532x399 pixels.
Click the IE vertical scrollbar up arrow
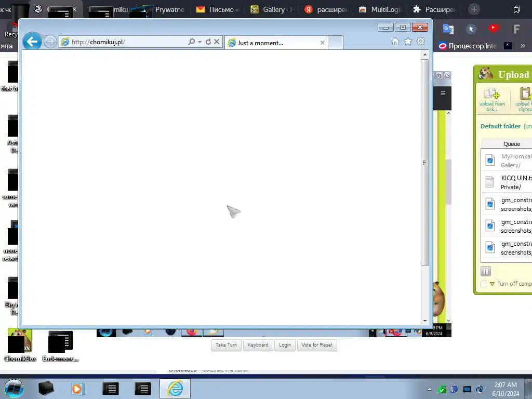point(425,54)
